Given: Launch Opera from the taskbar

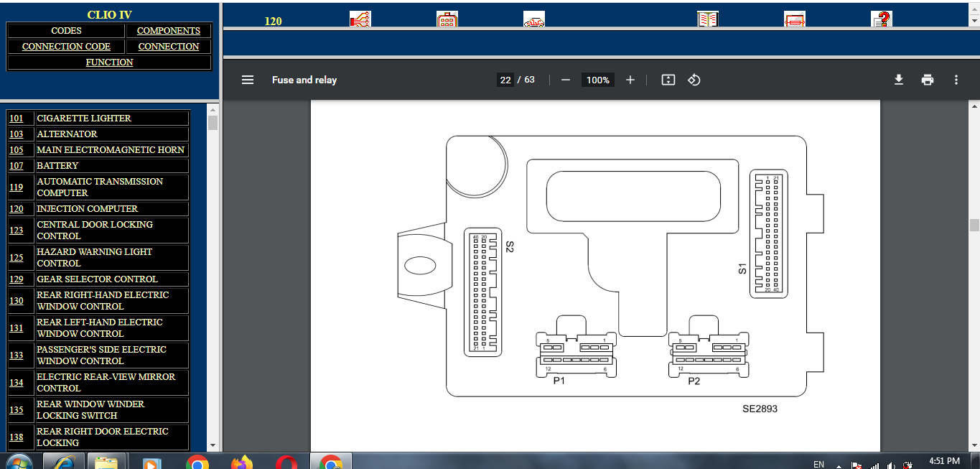Looking at the screenshot, I should coord(286,462).
